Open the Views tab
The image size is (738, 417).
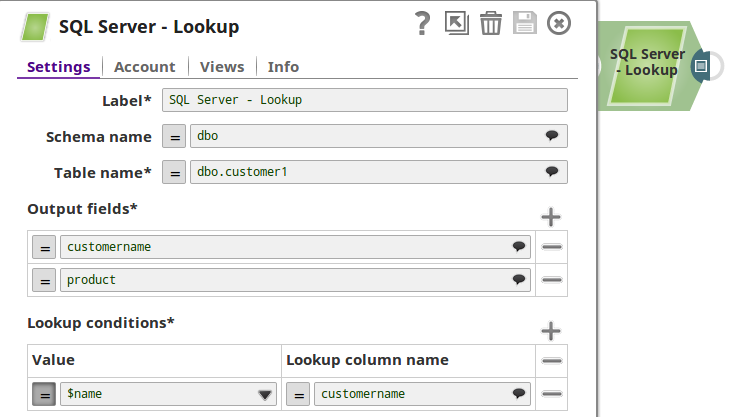pos(222,67)
